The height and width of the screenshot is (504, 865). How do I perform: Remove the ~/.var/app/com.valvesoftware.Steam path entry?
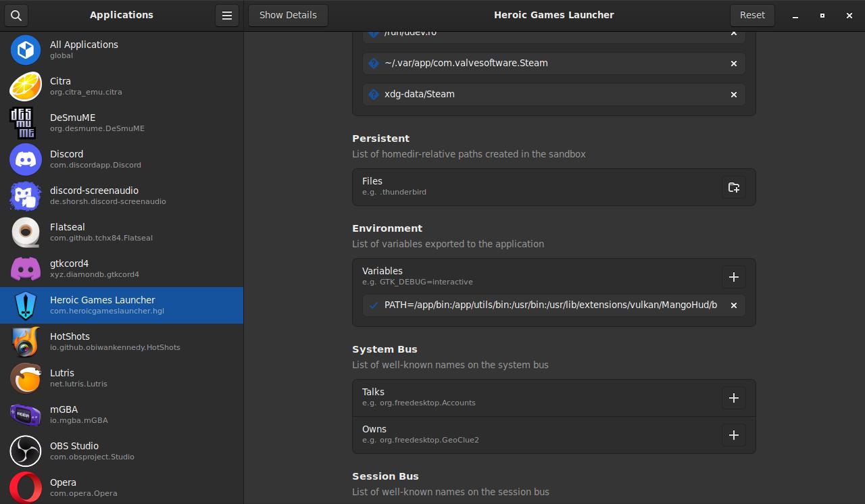(x=734, y=64)
